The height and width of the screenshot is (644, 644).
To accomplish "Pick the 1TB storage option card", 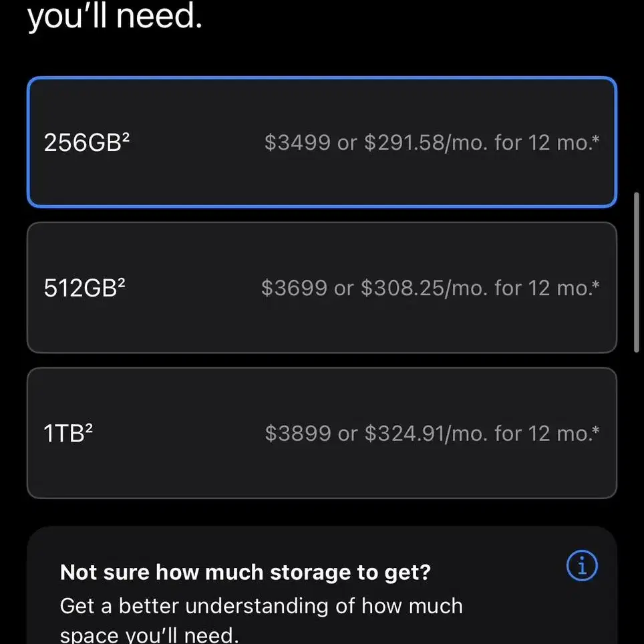I will tap(322, 433).
